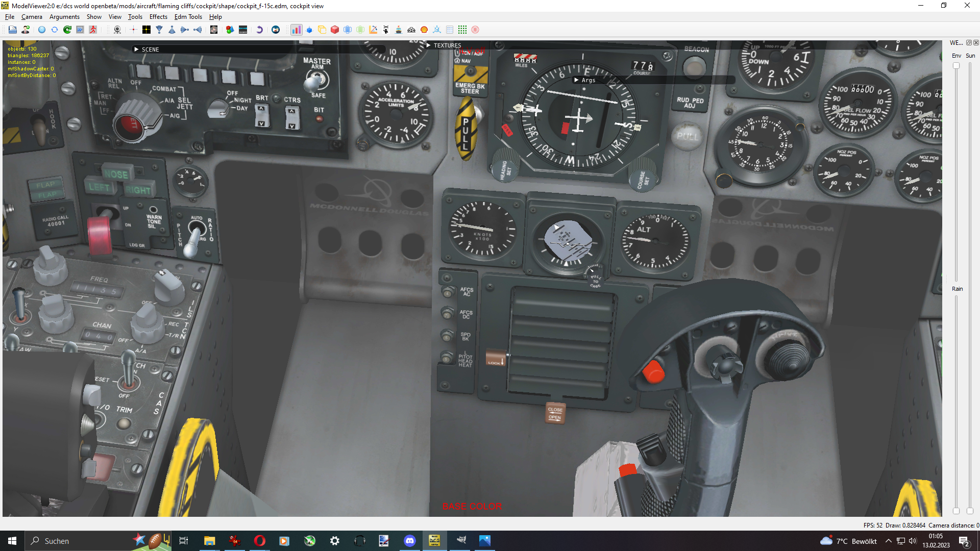Float the WE weather panel
The image size is (980, 551).
pyautogui.click(x=969, y=43)
